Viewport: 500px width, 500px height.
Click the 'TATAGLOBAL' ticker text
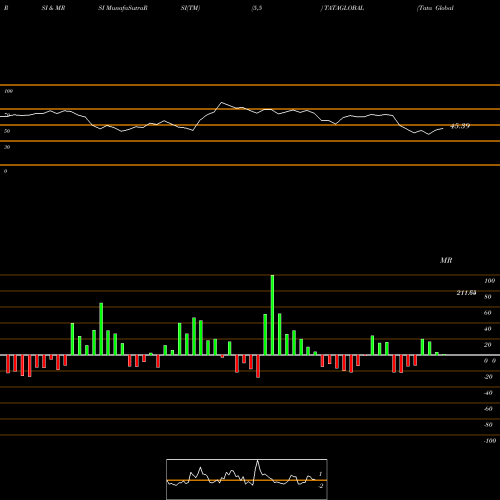[344, 8]
